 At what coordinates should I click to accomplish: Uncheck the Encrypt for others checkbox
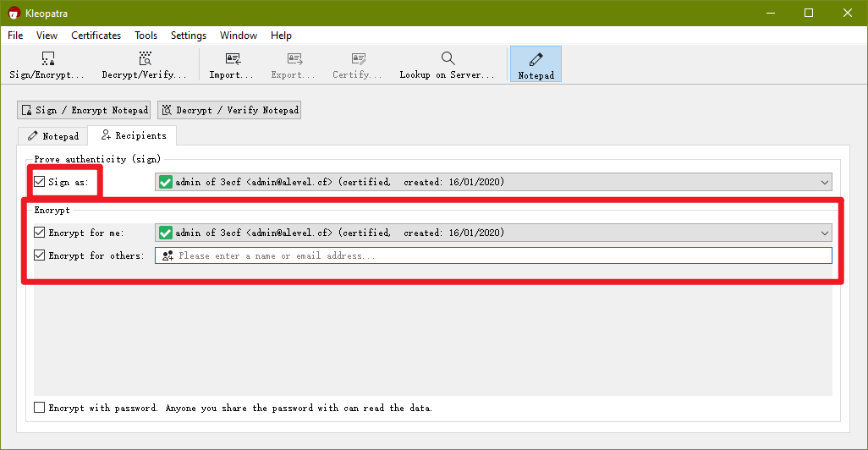[39, 255]
